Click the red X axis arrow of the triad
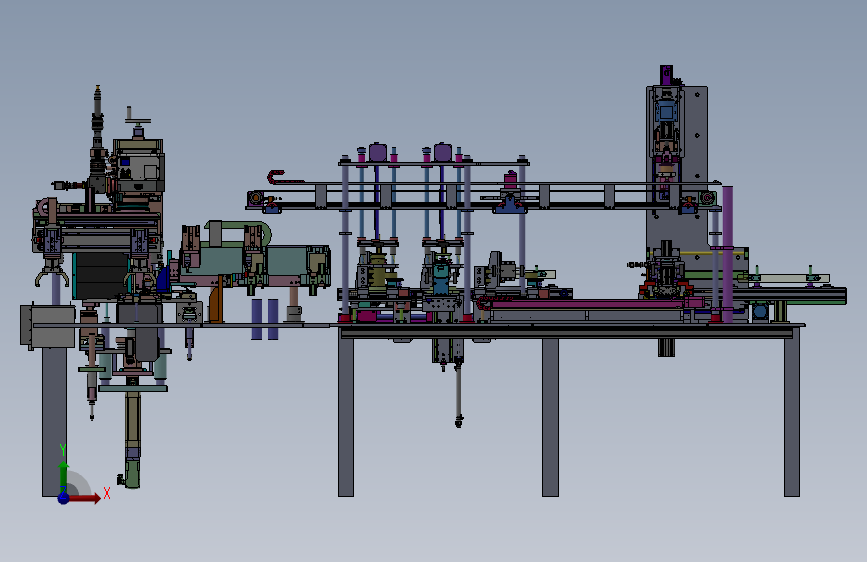This screenshot has height=562, width=867. click(x=83, y=498)
